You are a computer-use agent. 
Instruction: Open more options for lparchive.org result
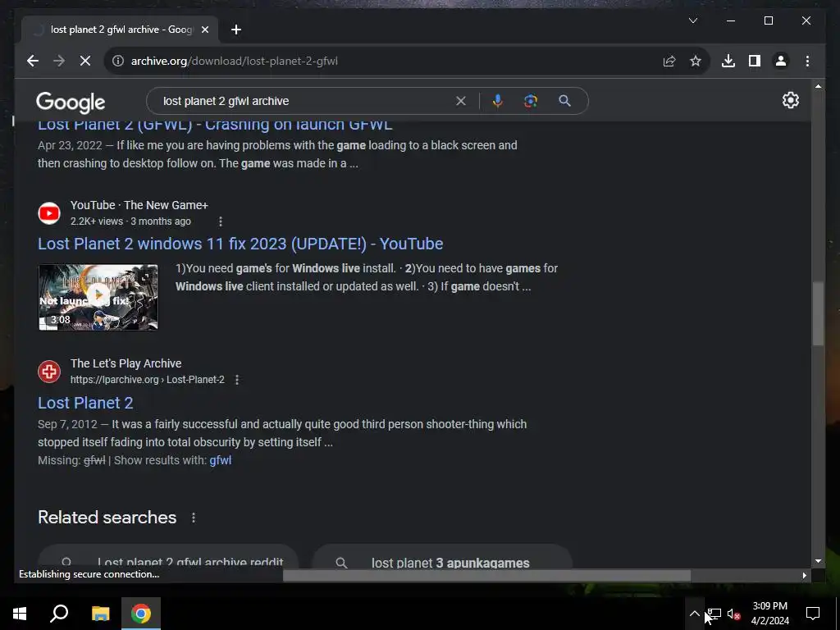pos(237,379)
